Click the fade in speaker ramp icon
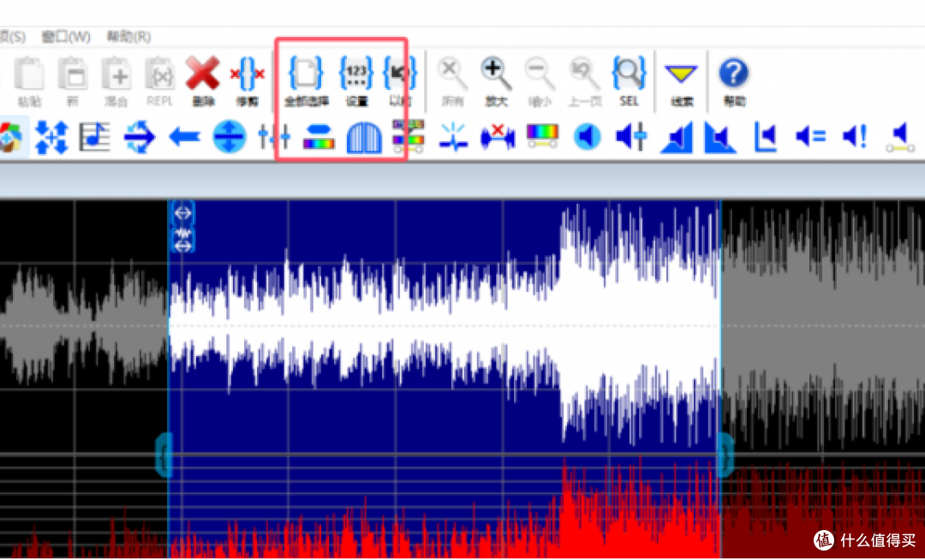This screenshot has height=560, width=925. coord(676,138)
